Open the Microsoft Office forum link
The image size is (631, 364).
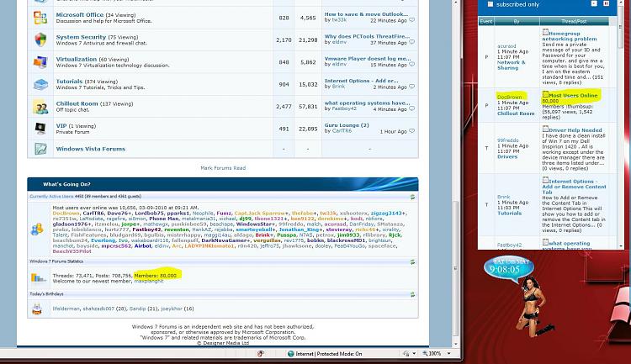80,14
